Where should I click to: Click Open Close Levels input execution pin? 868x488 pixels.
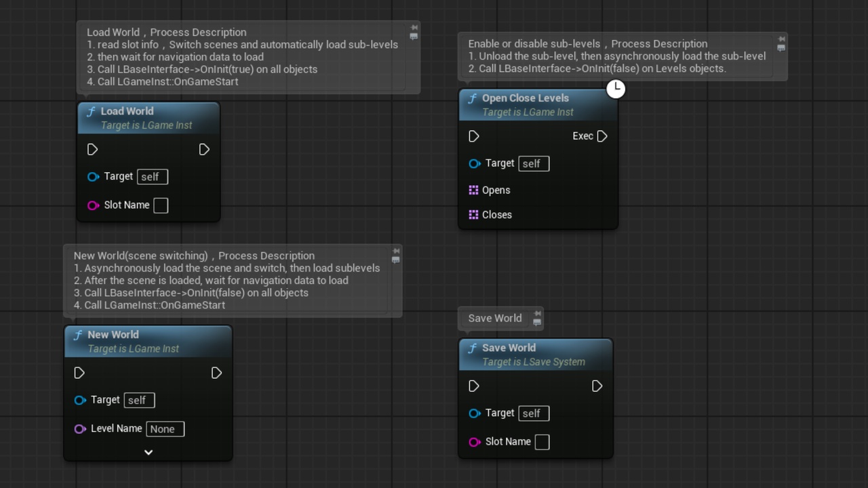coord(474,136)
